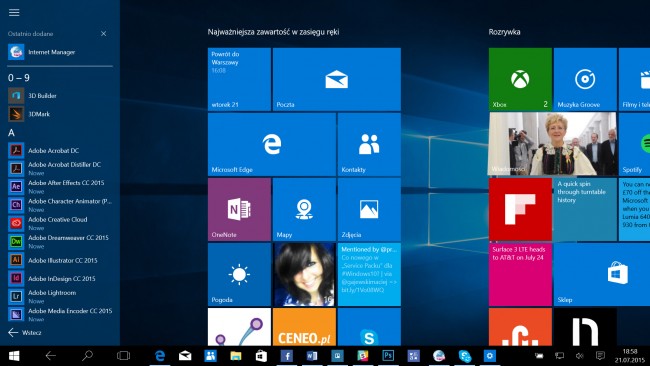The height and width of the screenshot is (366, 650).
Task: Open the Wiadomości news photo tile
Action: [553, 144]
